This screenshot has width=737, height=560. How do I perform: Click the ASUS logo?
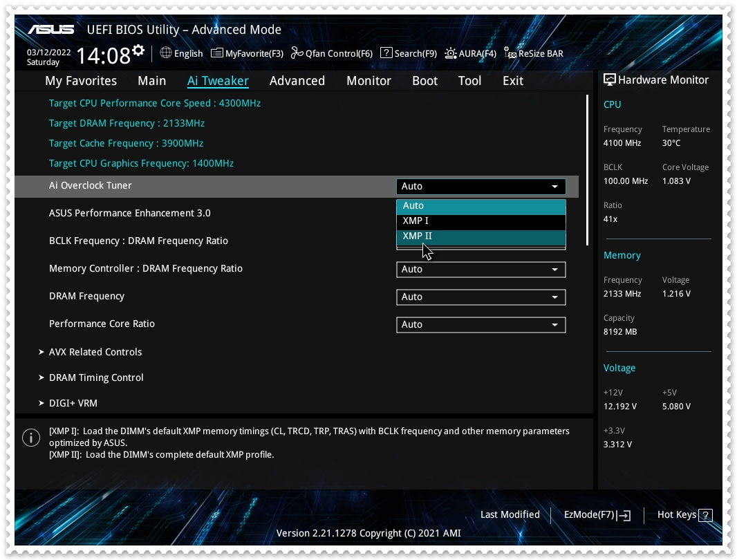click(x=50, y=30)
